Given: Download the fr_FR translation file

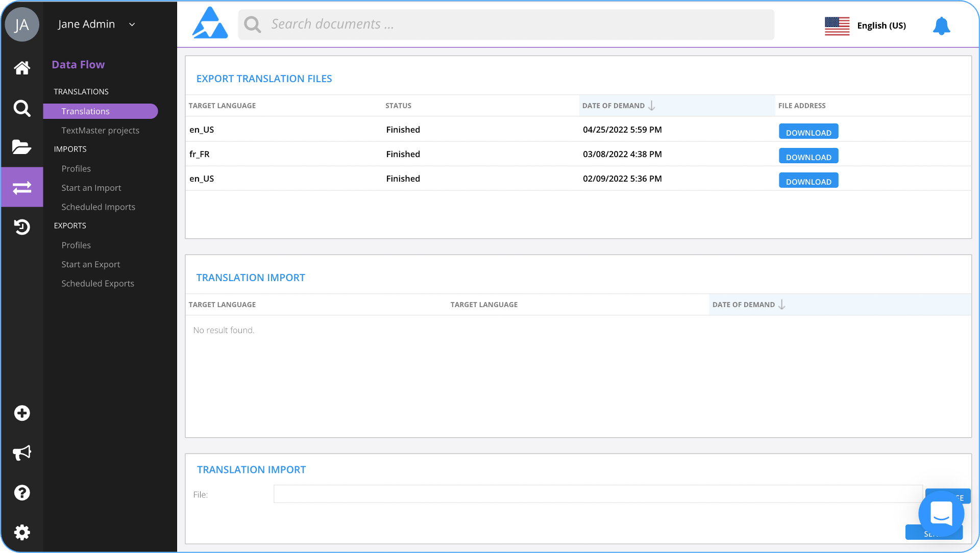Looking at the screenshot, I should (808, 156).
